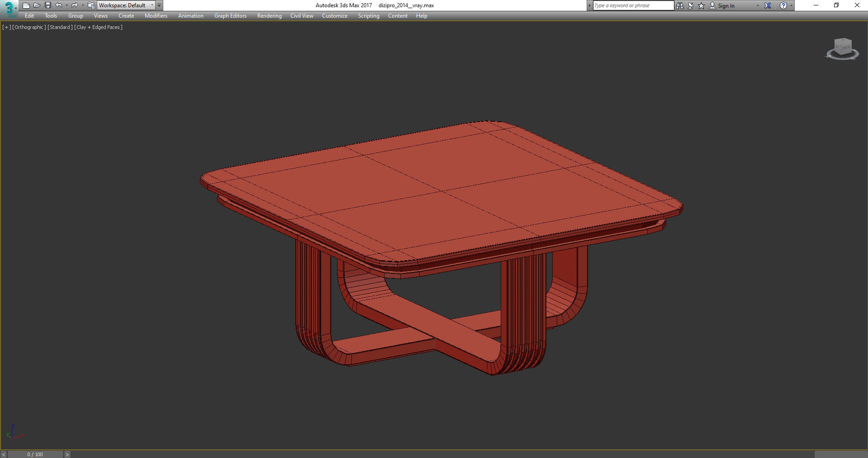Expand the Redo history dropdown arrow

coord(83,5)
